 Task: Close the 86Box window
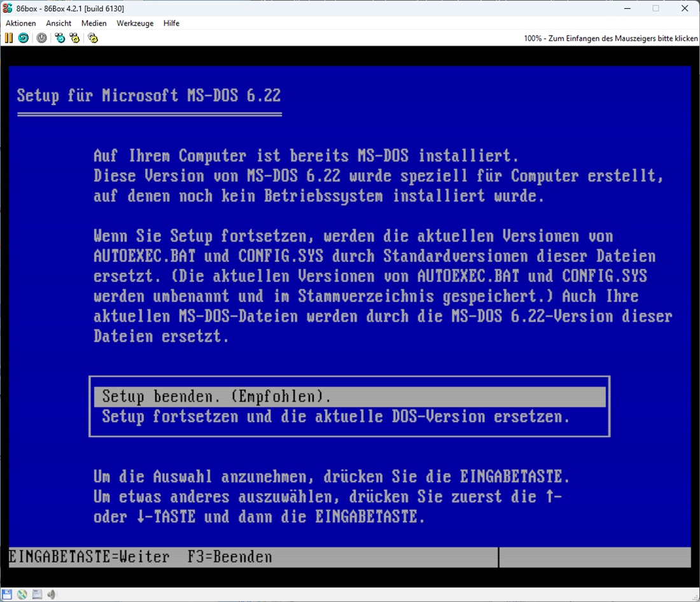(684, 8)
